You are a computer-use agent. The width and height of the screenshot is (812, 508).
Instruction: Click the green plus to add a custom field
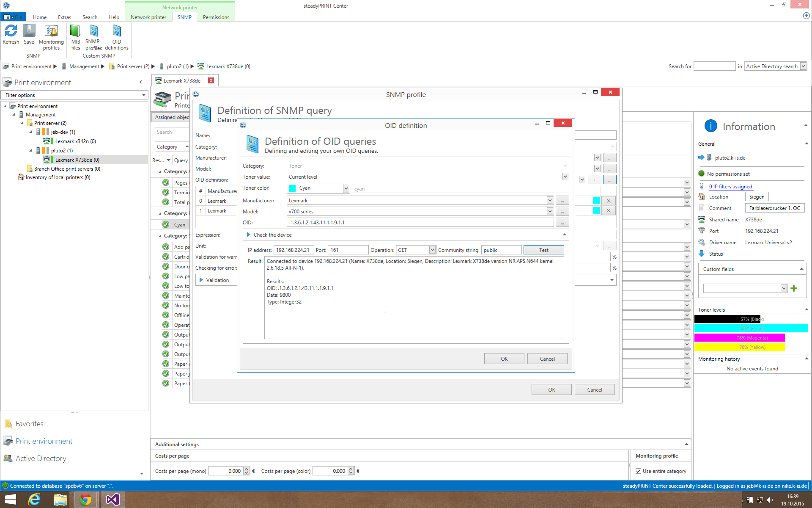794,288
